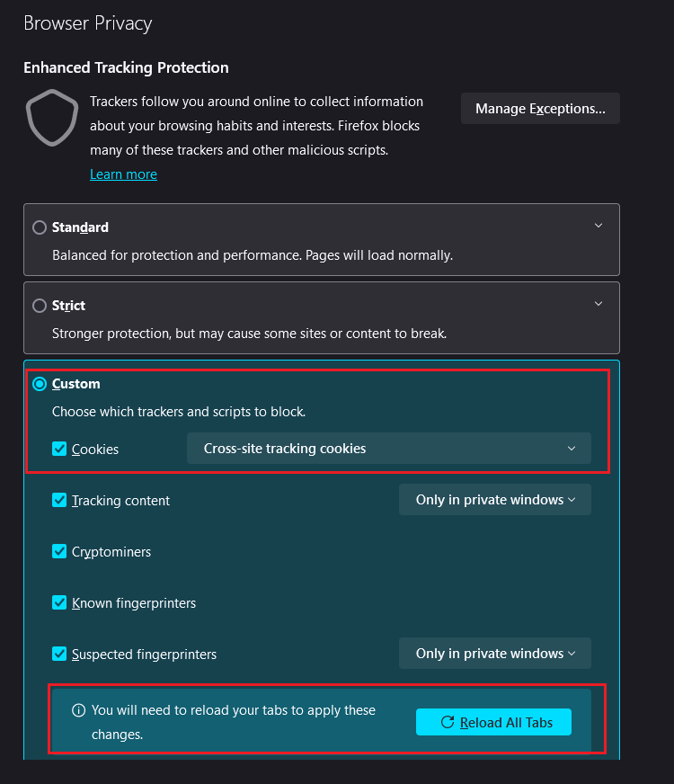Open the Learn more link
This screenshot has height=784, width=674.
[x=123, y=174]
